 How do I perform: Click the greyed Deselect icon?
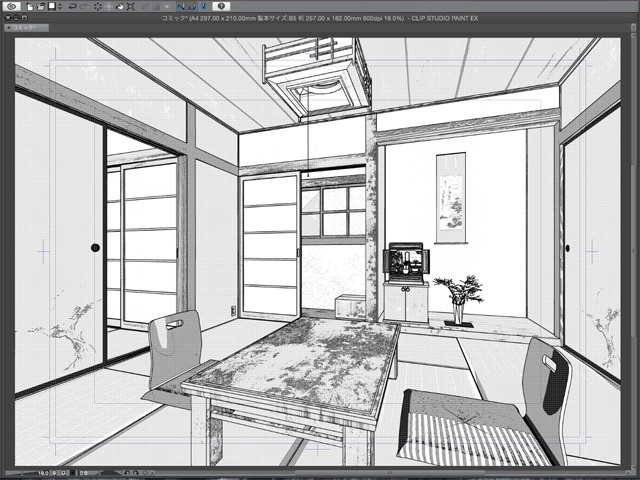pyautogui.click(x=145, y=6)
